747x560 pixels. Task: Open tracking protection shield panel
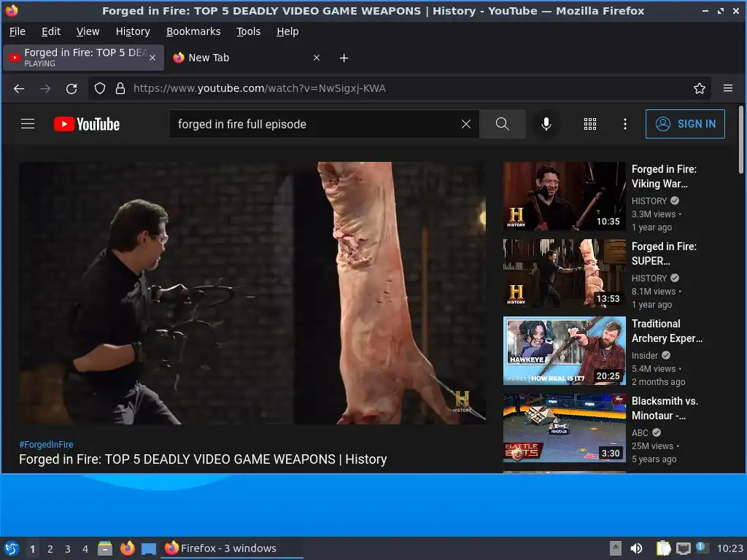[x=99, y=88]
